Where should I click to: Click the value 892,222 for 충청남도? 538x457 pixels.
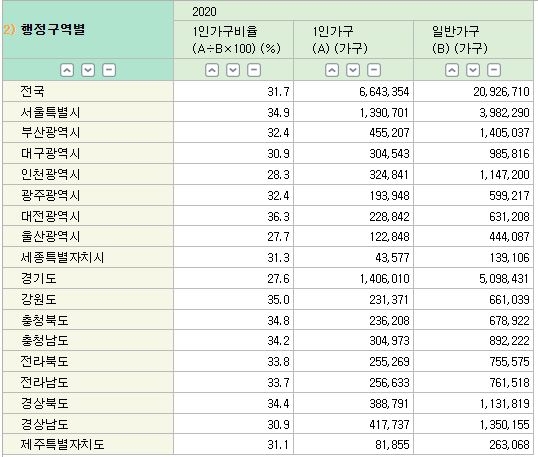[509, 341]
